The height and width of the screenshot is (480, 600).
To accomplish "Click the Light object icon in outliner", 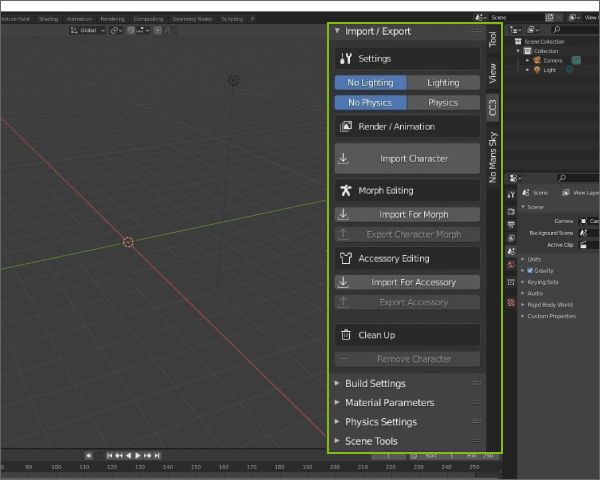I will (x=537, y=70).
